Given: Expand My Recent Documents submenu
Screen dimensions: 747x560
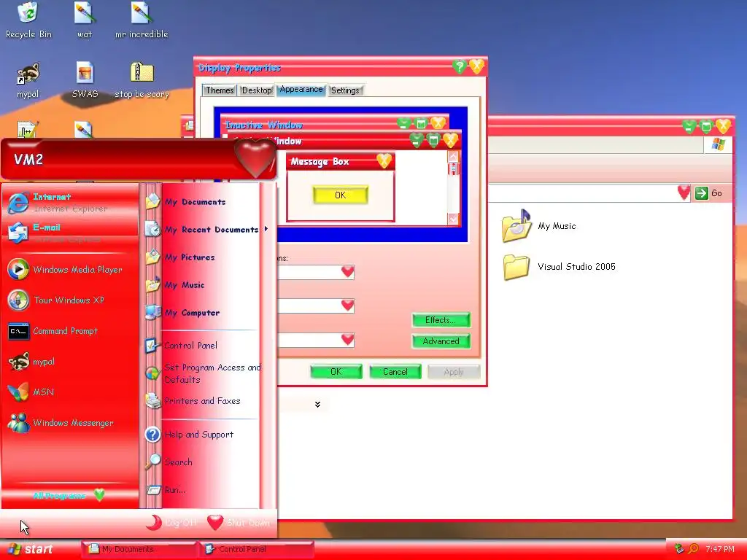Looking at the screenshot, I should pos(206,230).
